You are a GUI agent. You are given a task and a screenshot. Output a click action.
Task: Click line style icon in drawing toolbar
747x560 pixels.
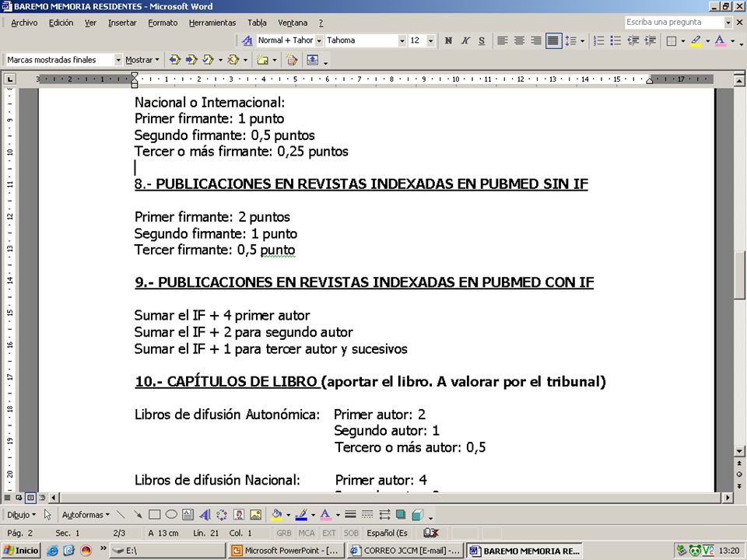(x=350, y=515)
